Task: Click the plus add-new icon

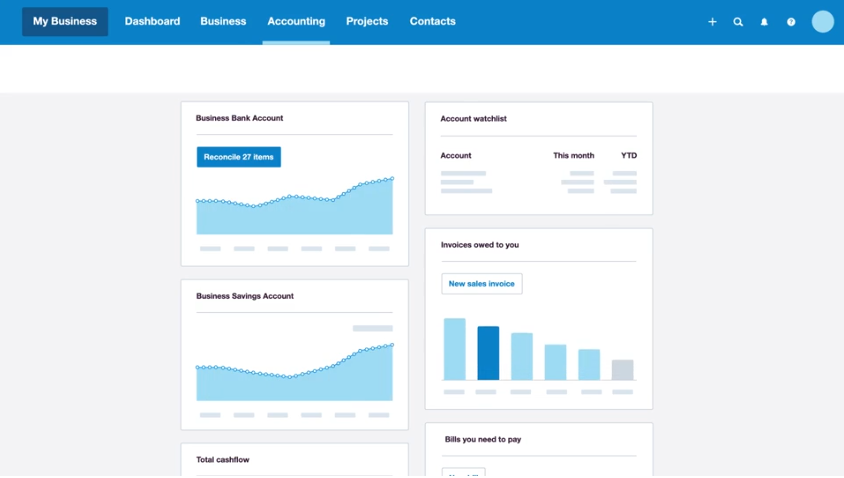Action: (x=712, y=22)
